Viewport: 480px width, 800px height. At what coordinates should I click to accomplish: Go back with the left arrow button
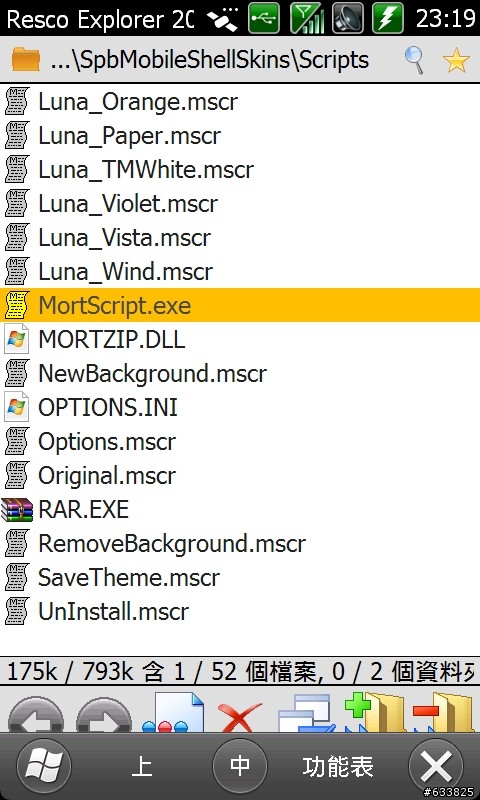pyautogui.click(x=36, y=713)
